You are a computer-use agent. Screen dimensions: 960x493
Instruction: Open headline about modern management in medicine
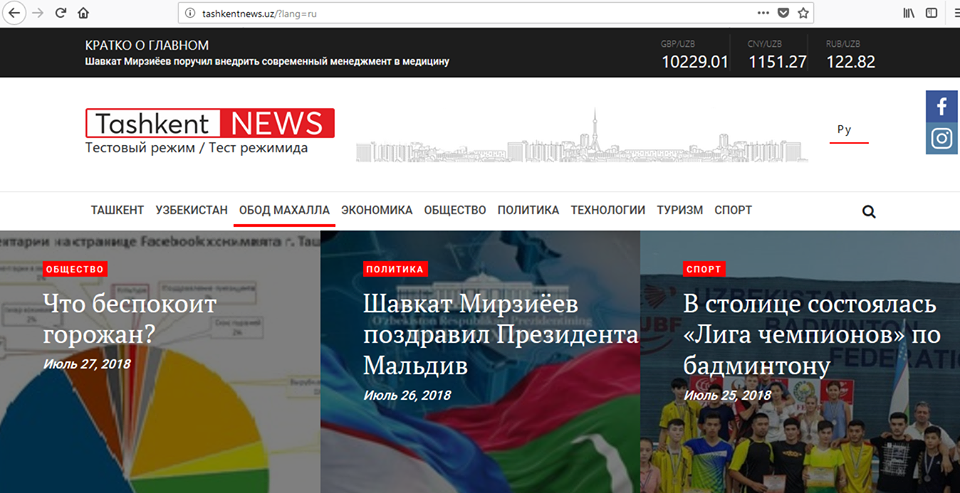click(267, 62)
